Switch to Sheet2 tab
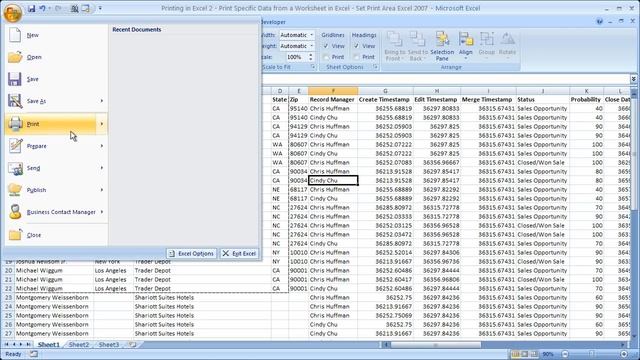This screenshot has width=640, height=360. [x=79, y=345]
